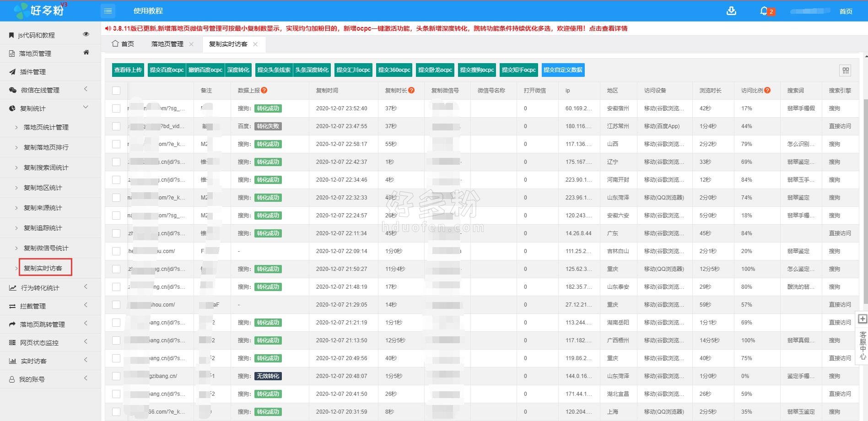Image resolution: width=868 pixels, height=421 pixels.
Task: Expand the 微信在线管理 sidebar menu
Action: [x=86, y=90]
